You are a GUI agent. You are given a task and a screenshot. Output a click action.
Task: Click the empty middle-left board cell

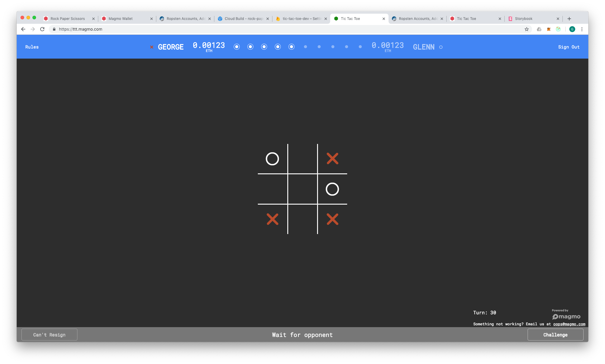click(x=272, y=189)
